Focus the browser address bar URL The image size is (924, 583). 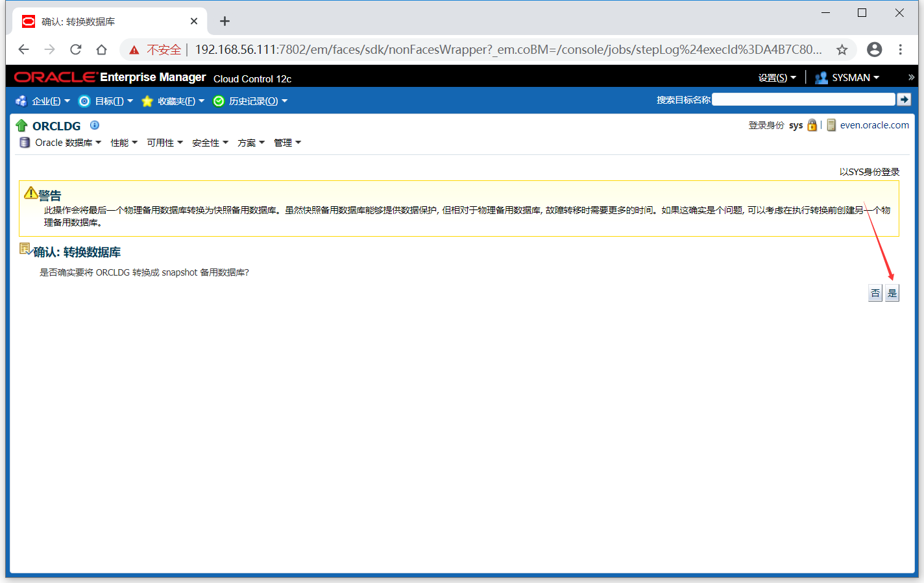point(508,50)
